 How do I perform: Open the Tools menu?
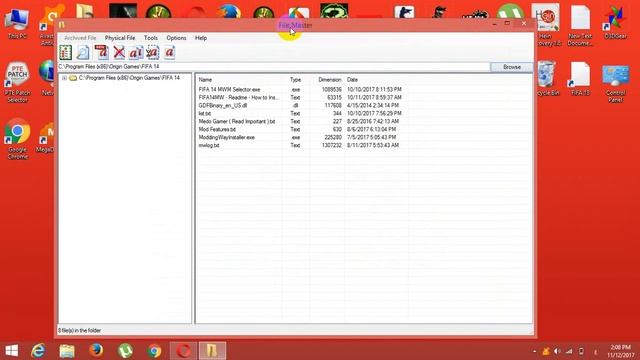click(x=151, y=38)
